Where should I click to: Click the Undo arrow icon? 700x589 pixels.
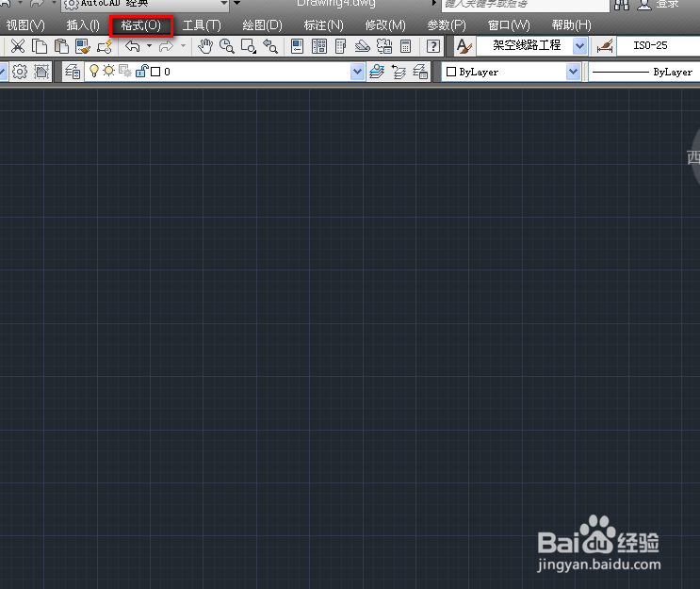point(133,46)
